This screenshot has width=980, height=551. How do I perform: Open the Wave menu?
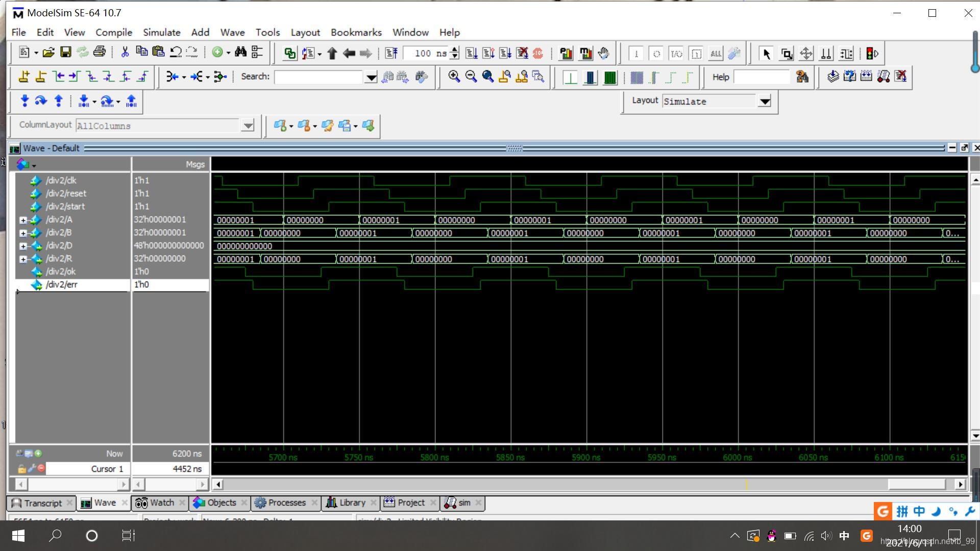[x=232, y=32]
